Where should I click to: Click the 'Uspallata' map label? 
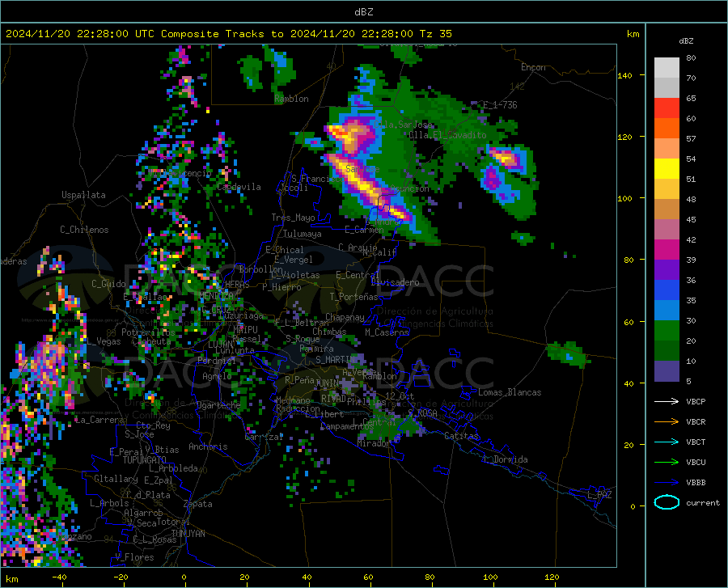[x=83, y=195]
